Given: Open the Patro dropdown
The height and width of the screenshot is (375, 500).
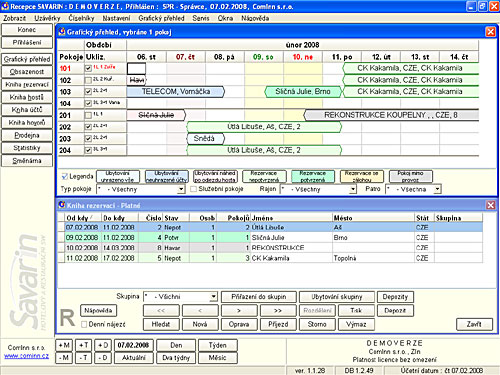Looking at the screenshot, I should (x=437, y=189).
